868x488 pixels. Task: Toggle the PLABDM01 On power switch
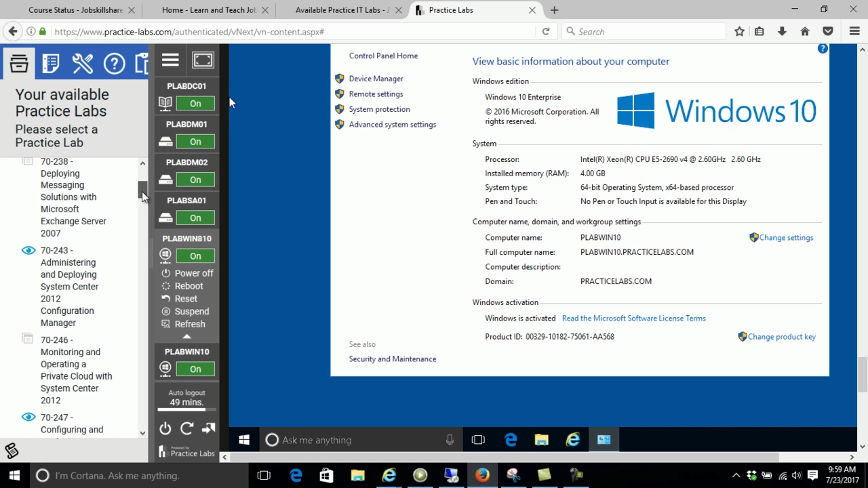point(195,142)
